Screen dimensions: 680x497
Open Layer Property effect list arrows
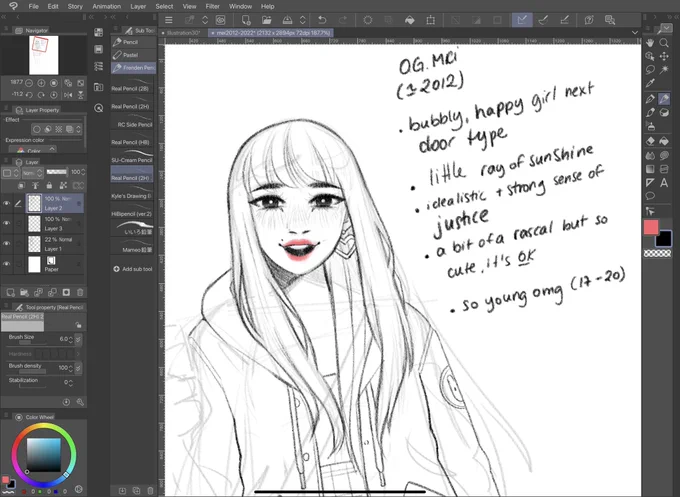coord(78,129)
